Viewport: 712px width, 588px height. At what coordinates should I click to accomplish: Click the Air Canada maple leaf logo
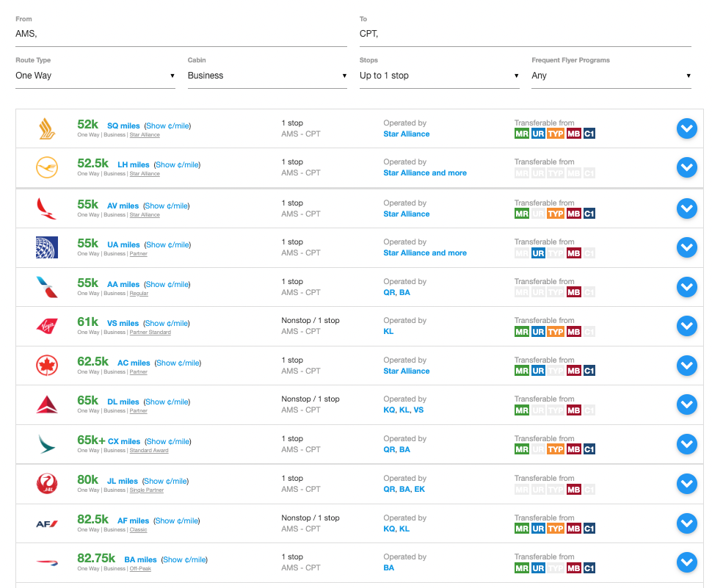tap(47, 366)
